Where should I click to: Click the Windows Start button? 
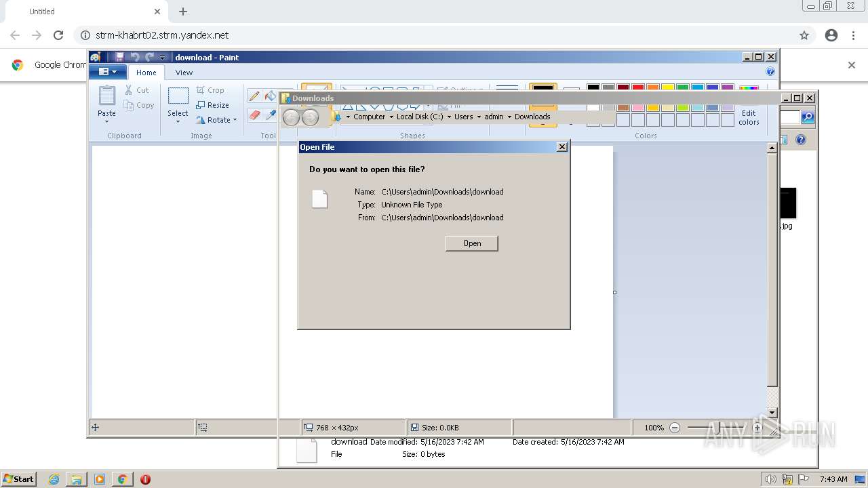[x=19, y=479]
